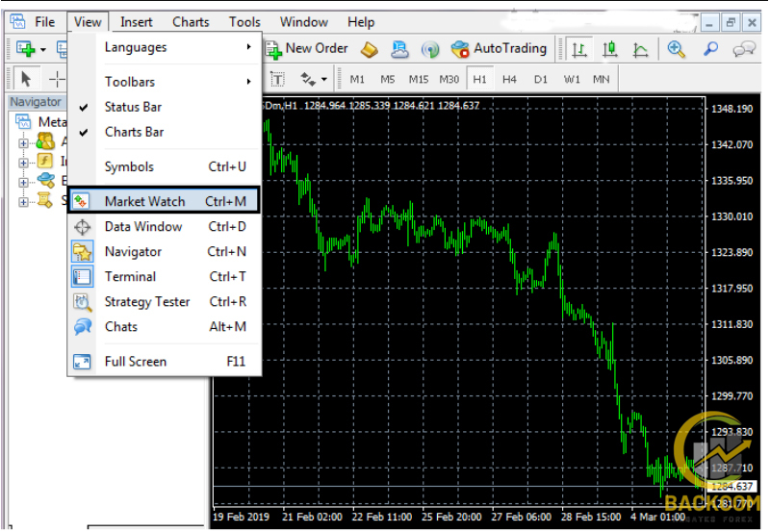Switch to line chart display
The image size is (770, 532).
640,49
